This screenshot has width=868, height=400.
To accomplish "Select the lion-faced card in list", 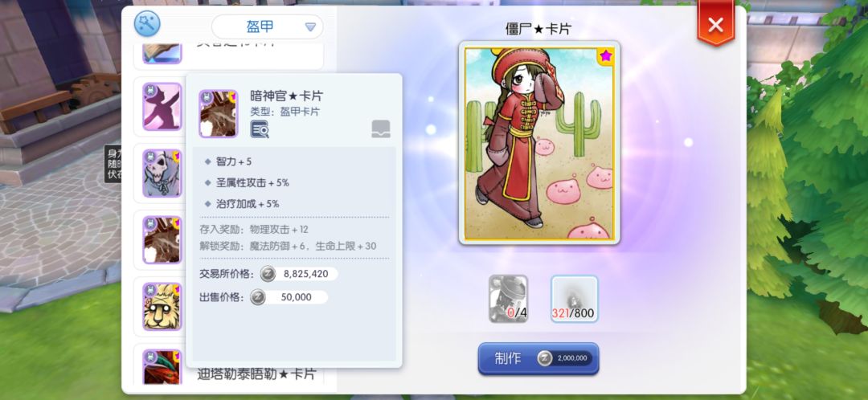I will coord(162,307).
